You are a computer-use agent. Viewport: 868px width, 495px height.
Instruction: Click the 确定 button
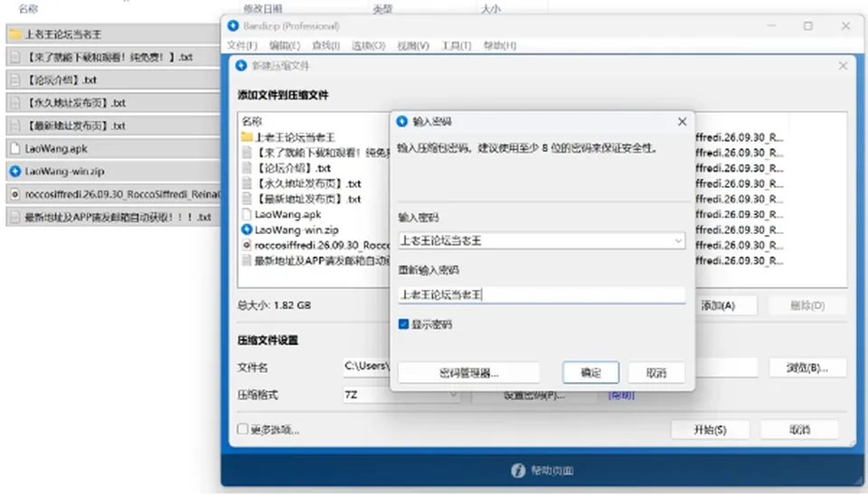pos(590,373)
